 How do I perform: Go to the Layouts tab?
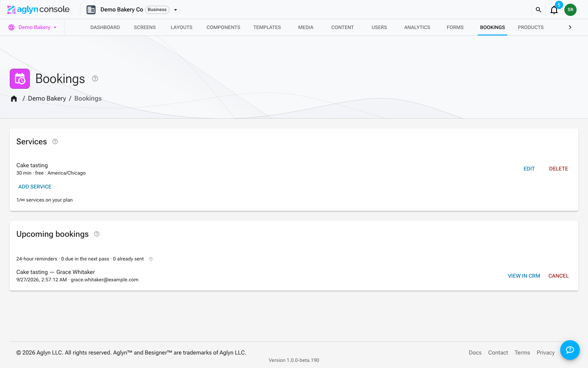tap(182, 27)
